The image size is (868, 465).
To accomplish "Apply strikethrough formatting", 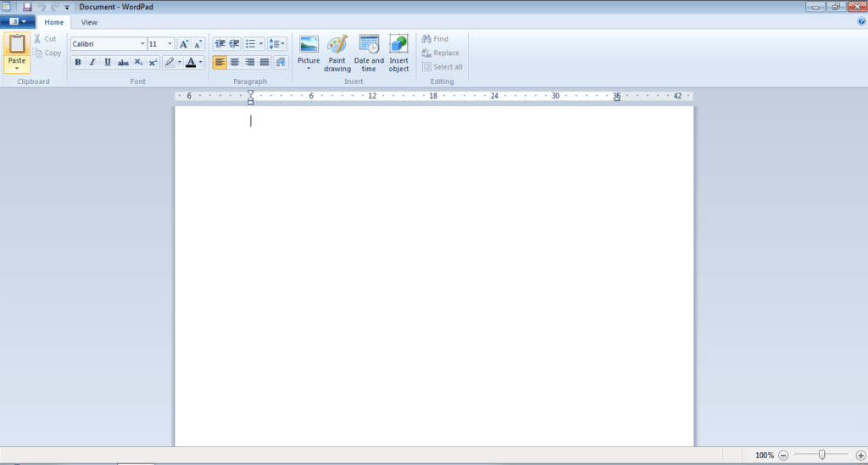I will click(123, 62).
